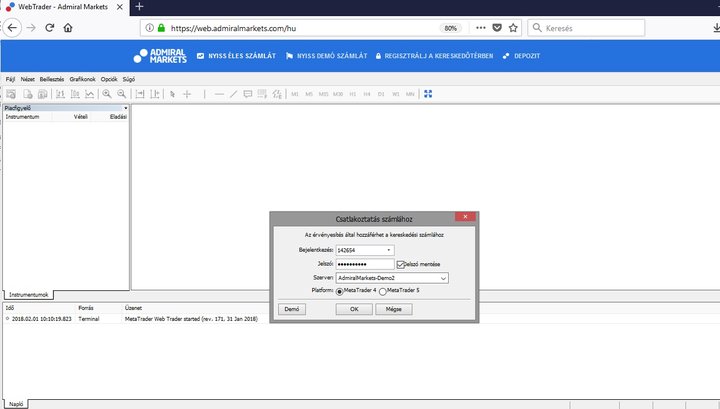Switch to the Instrumentumok tab
This screenshot has width=720, height=409.
(x=28, y=295)
